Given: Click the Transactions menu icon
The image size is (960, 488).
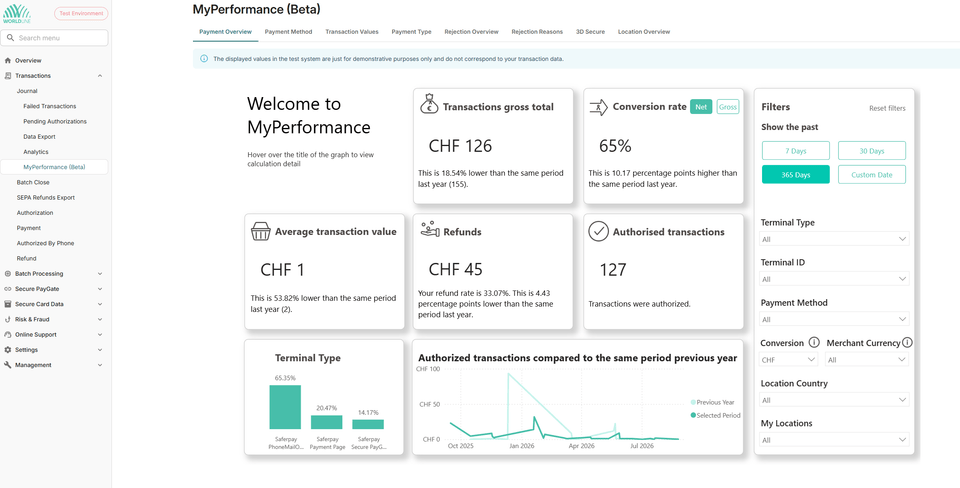Looking at the screenshot, I should 7,76.
